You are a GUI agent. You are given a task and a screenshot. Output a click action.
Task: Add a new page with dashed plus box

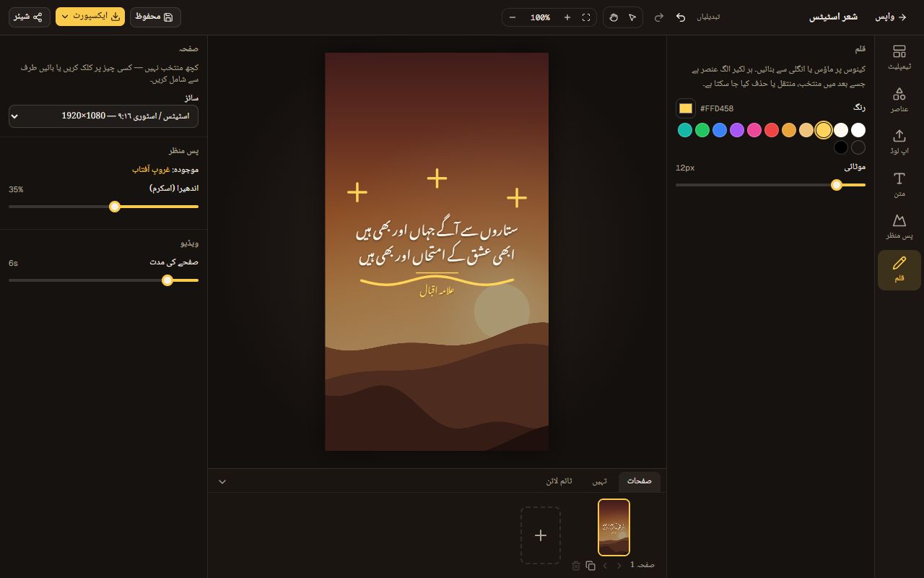[x=541, y=535]
